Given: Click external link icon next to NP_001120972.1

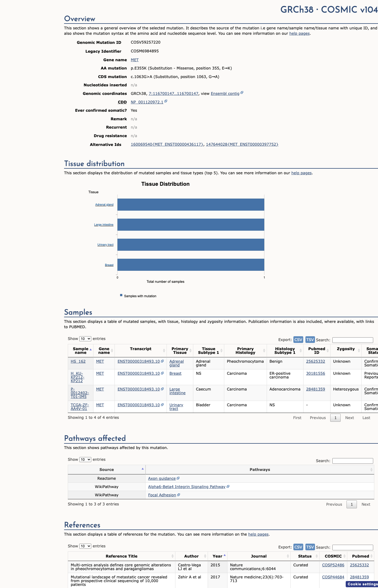Looking at the screenshot, I should click(x=166, y=101).
